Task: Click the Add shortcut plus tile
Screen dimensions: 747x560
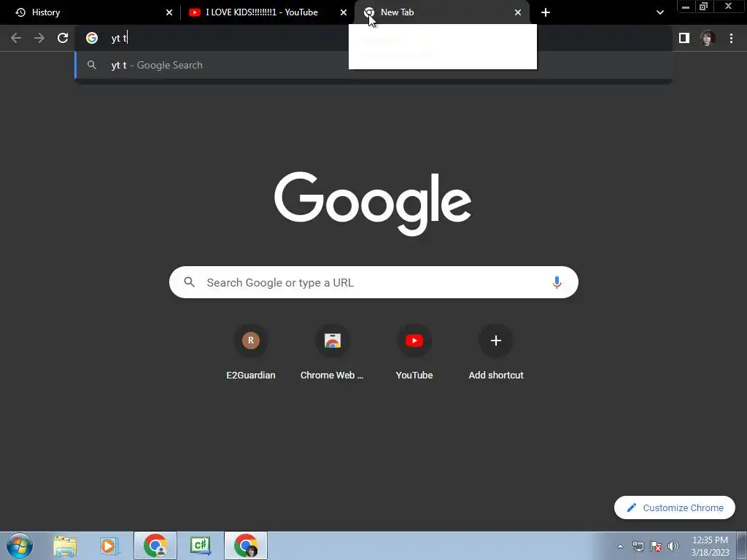Action: tap(496, 352)
